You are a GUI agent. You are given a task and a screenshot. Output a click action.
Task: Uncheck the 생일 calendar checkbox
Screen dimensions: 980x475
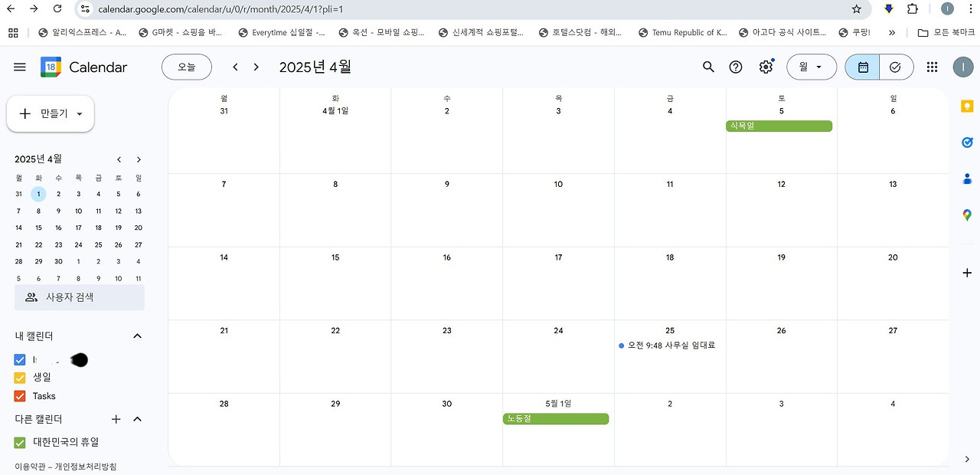(20, 378)
